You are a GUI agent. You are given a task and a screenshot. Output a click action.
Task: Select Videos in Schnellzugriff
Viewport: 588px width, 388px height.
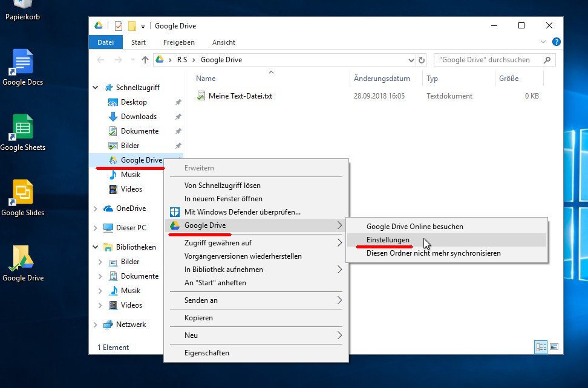pos(131,189)
